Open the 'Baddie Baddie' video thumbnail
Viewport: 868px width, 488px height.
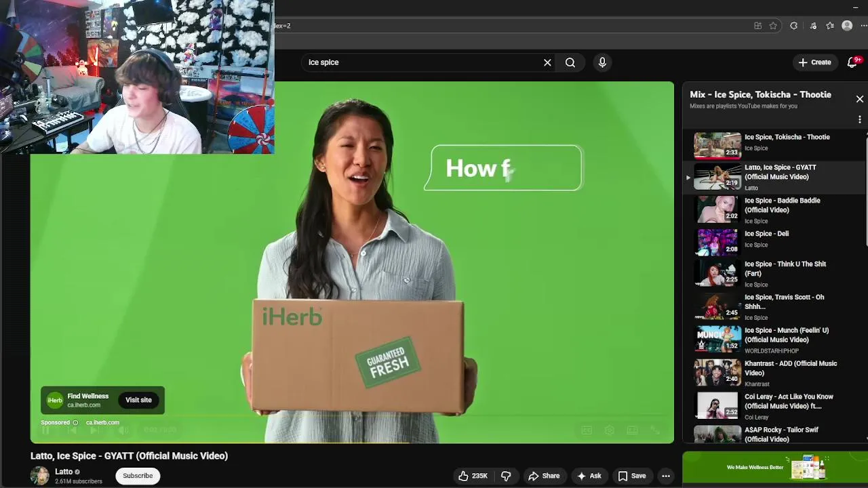pyautogui.click(x=717, y=209)
